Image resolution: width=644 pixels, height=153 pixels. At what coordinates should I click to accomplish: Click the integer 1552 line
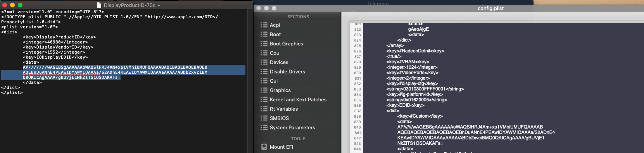coord(54,52)
